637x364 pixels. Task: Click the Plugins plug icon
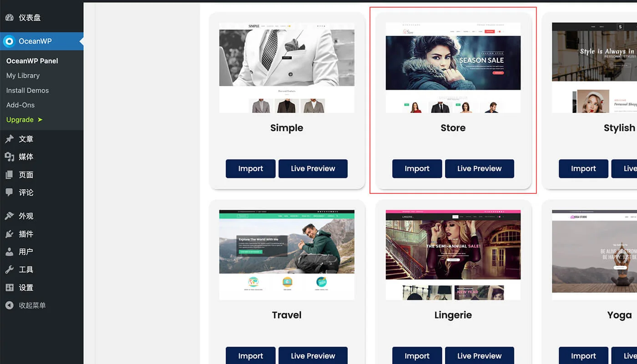[x=9, y=234]
